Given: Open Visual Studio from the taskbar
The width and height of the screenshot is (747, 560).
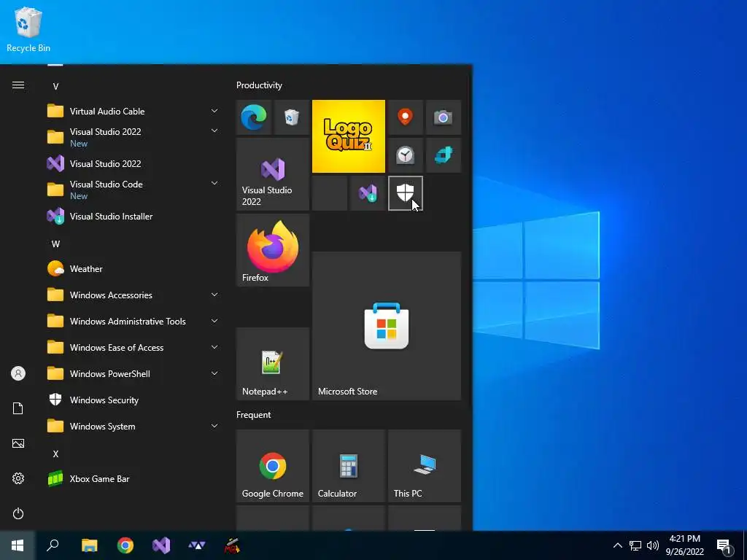Looking at the screenshot, I should (161, 545).
